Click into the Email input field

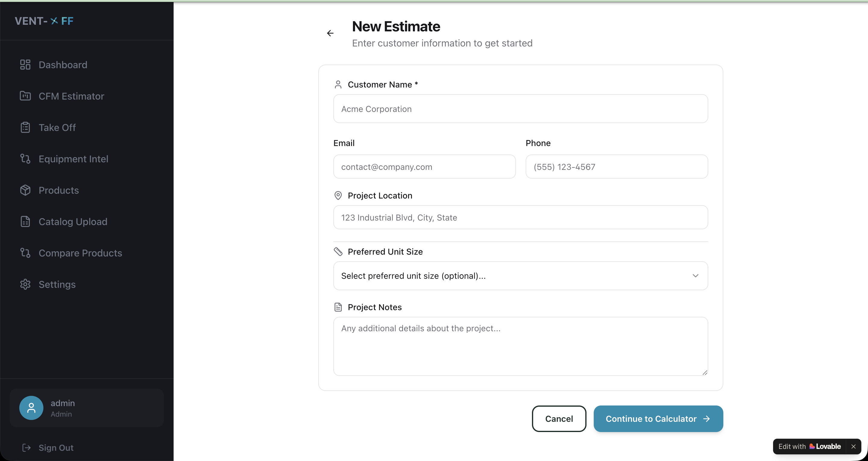(x=424, y=167)
